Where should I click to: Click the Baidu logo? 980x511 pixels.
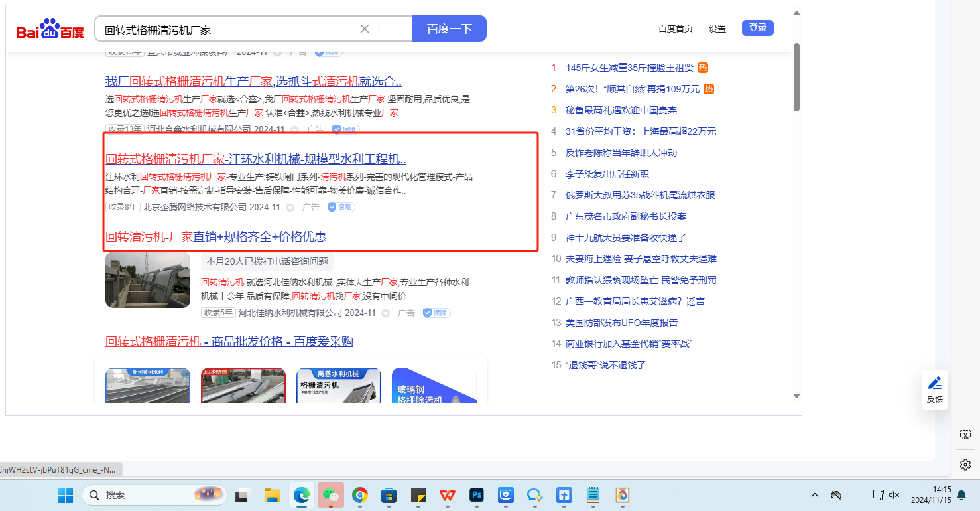(50, 30)
